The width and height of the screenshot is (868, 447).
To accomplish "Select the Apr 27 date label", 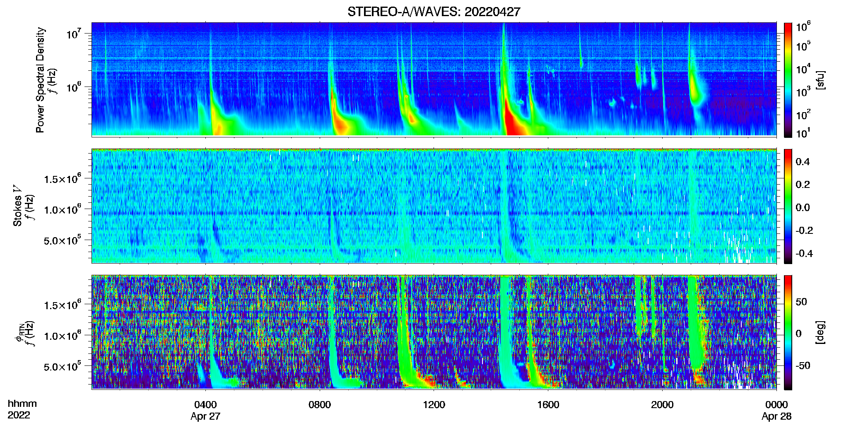I will click(x=205, y=416).
